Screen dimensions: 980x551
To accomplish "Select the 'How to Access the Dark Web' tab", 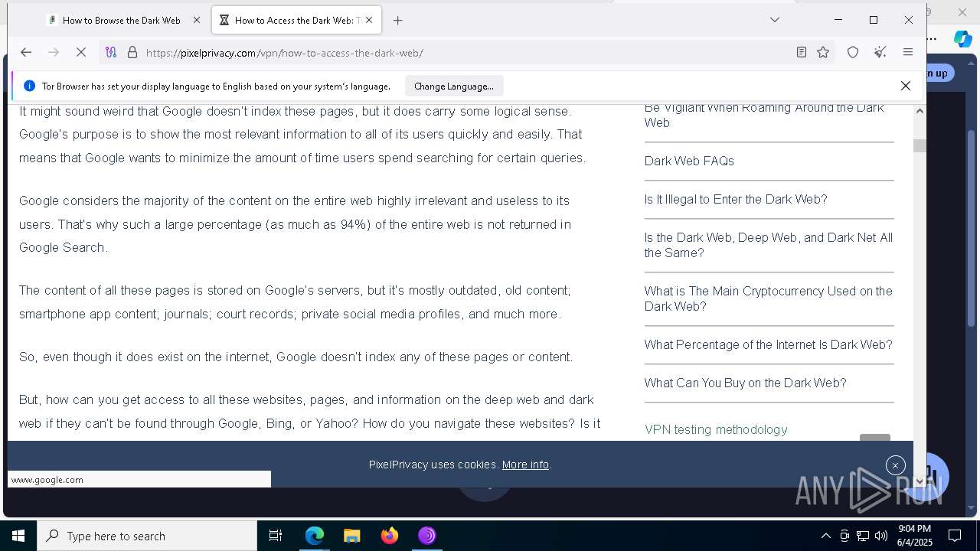I will pyautogui.click(x=297, y=21).
